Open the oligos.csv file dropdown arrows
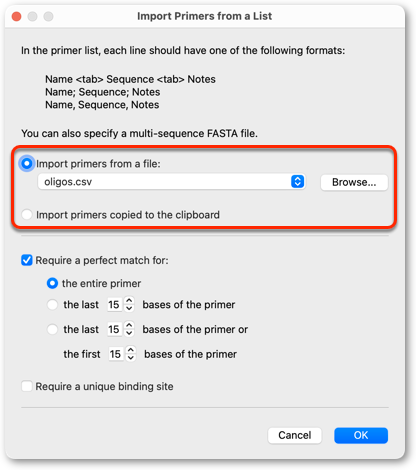Viewport: 416px width, 470px height. coord(297,182)
